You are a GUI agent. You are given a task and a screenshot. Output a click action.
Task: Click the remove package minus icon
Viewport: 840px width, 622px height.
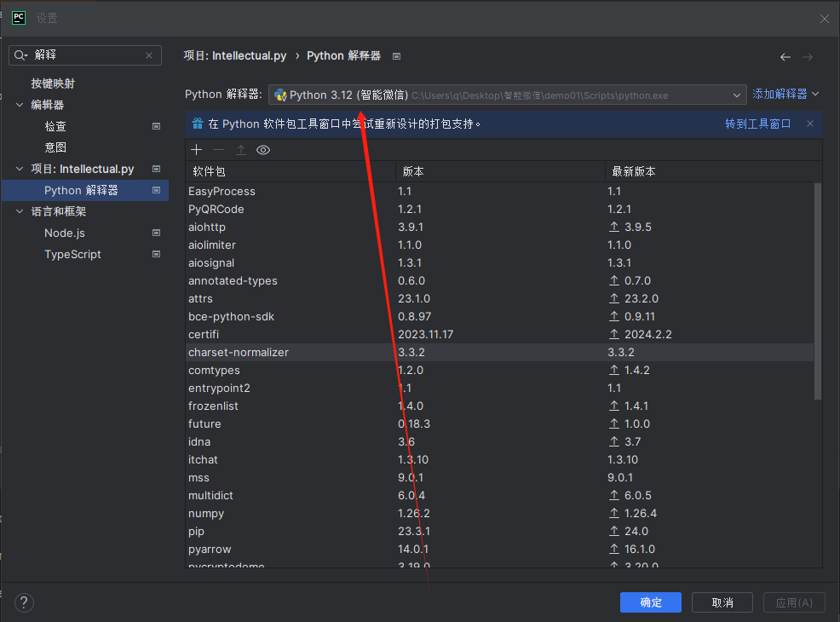pos(219,150)
